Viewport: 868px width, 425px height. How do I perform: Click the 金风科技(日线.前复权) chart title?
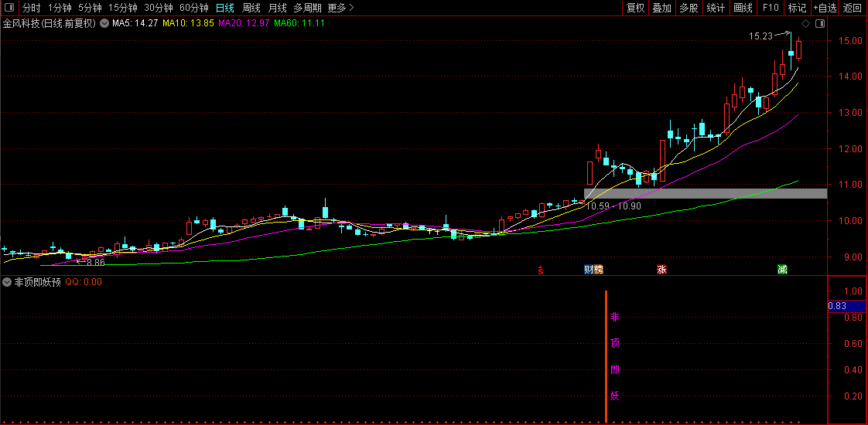click(x=50, y=24)
